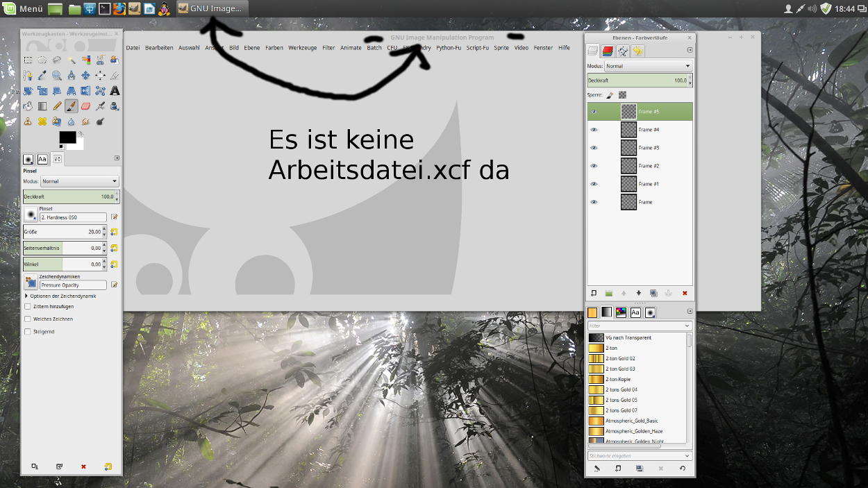Open the Pinsel Modus dropdown in tool options

click(79, 181)
